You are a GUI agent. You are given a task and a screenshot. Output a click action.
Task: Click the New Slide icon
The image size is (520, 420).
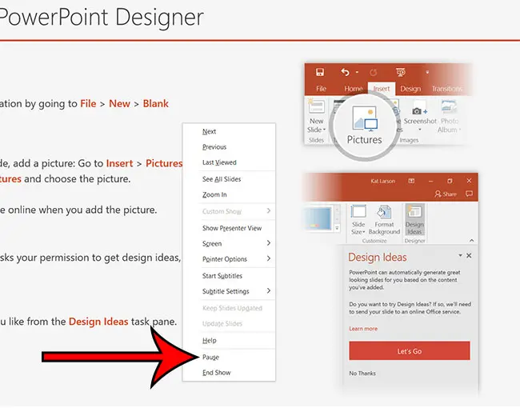(x=316, y=106)
